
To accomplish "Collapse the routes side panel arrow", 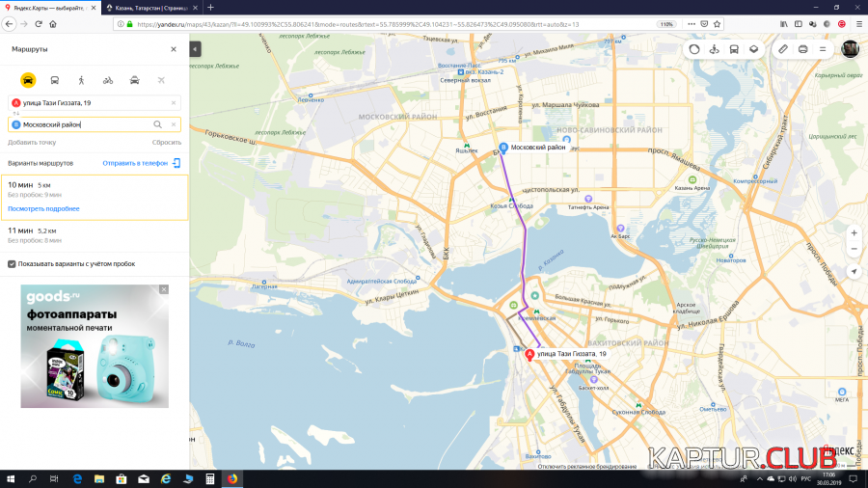I will [x=195, y=49].
